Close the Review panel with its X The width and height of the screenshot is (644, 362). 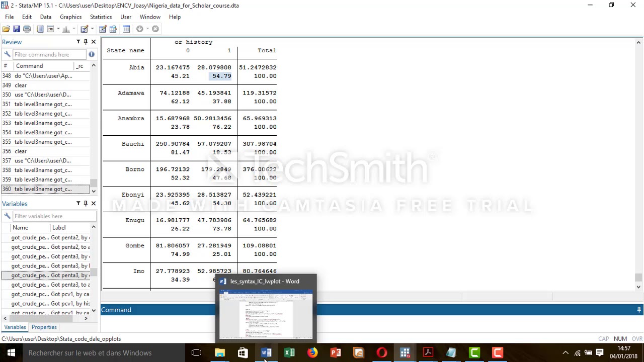pyautogui.click(x=93, y=42)
